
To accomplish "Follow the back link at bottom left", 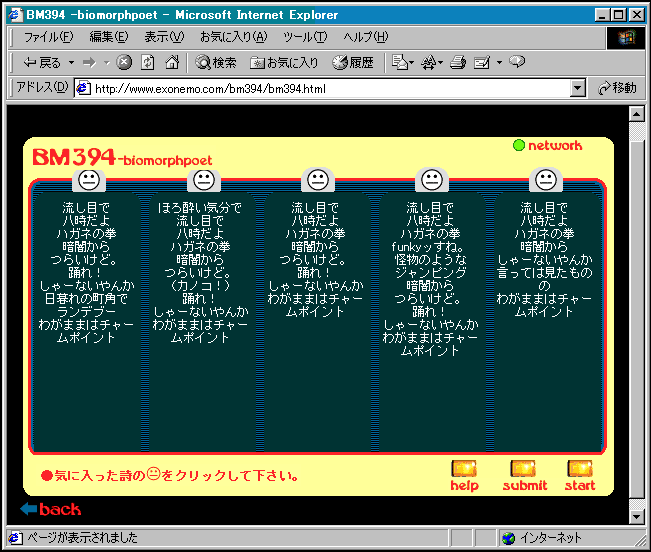I will point(51,510).
